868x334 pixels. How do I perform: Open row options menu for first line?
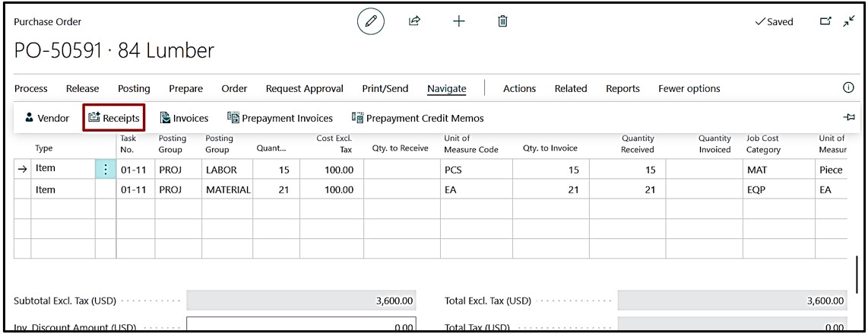point(105,170)
